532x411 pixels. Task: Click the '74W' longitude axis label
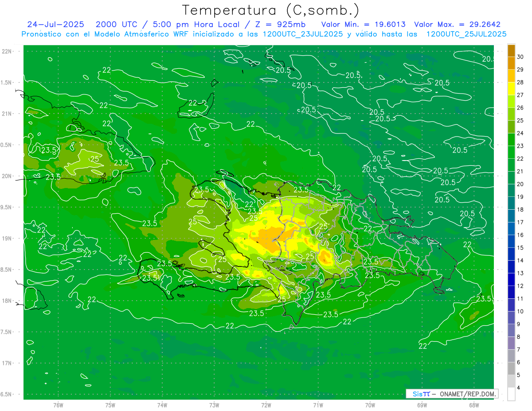(162, 405)
